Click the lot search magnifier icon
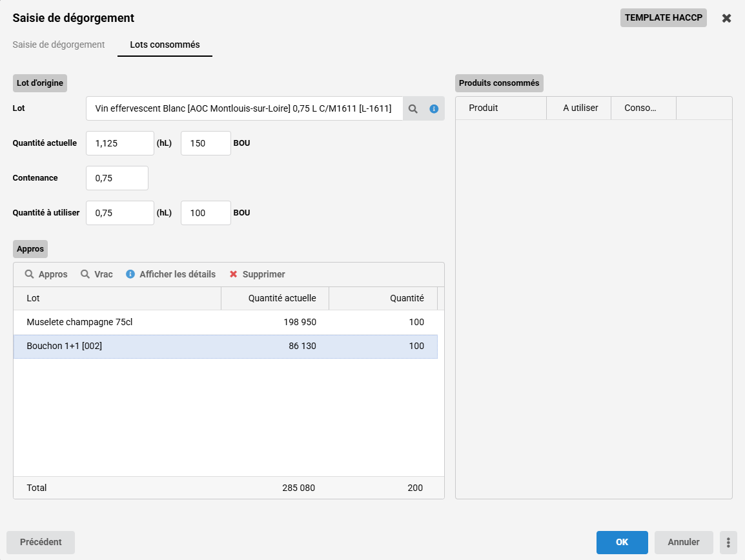The width and height of the screenshot is (745, 560). [x=413, y=109]
